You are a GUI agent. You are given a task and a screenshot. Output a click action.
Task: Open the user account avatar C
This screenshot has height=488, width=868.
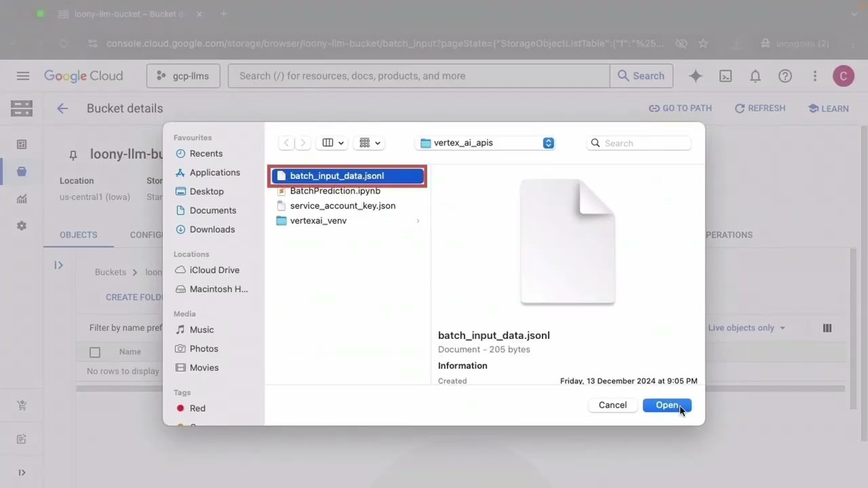point(844,76)
